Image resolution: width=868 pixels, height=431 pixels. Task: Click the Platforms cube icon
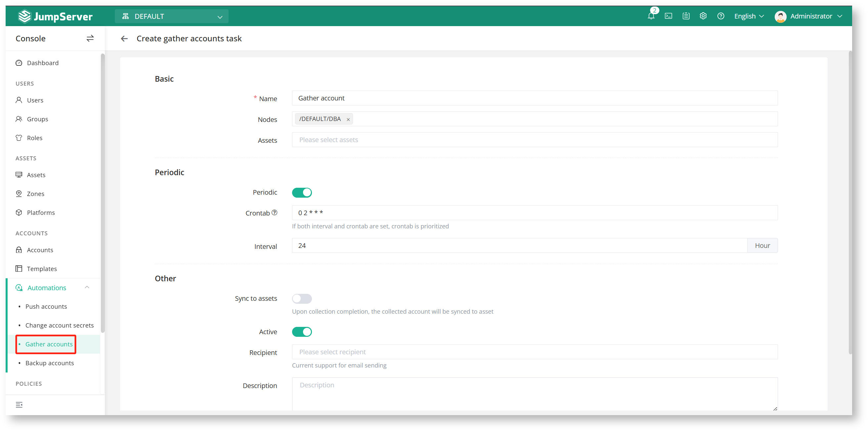(19, 213)
